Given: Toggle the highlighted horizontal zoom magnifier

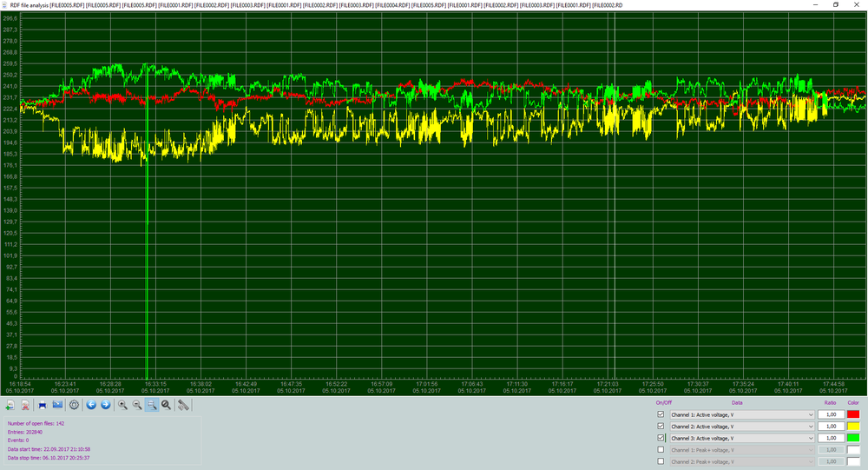Looking at the screenshot, I should pos(152,405).
